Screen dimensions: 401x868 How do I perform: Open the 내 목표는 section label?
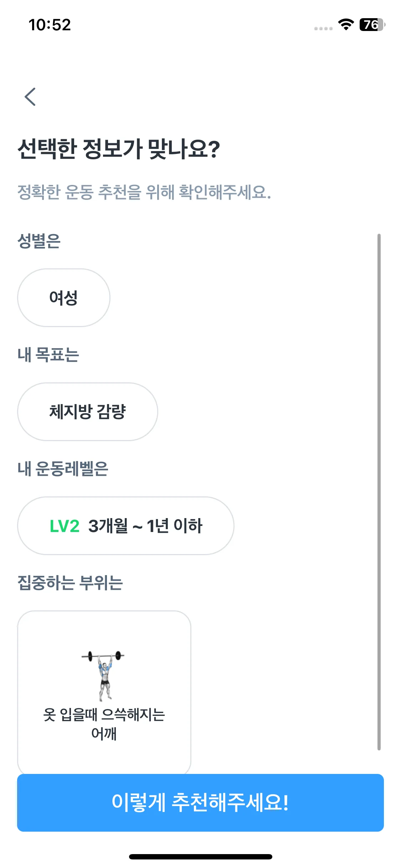pyautogui.click(x=48, y=355)
